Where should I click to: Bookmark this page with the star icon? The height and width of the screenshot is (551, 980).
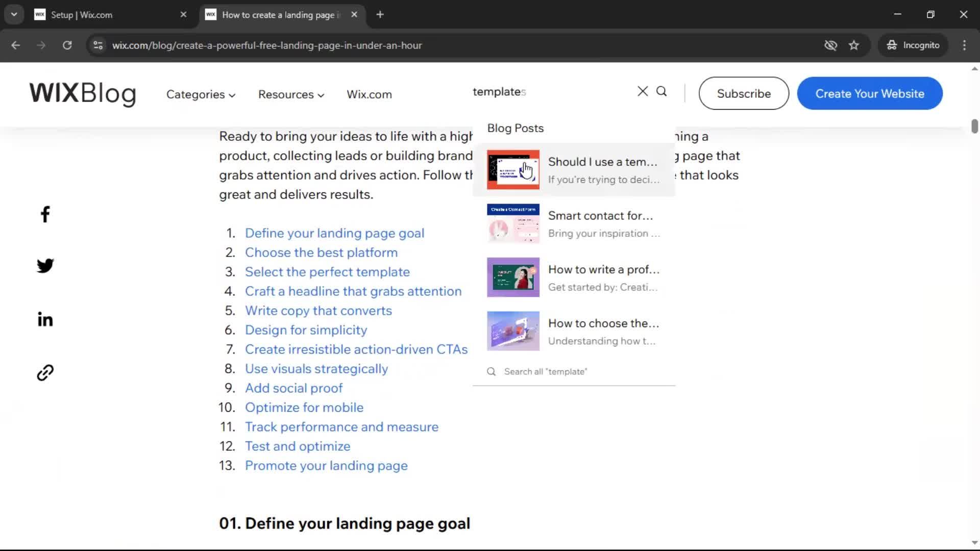point(854,45)
